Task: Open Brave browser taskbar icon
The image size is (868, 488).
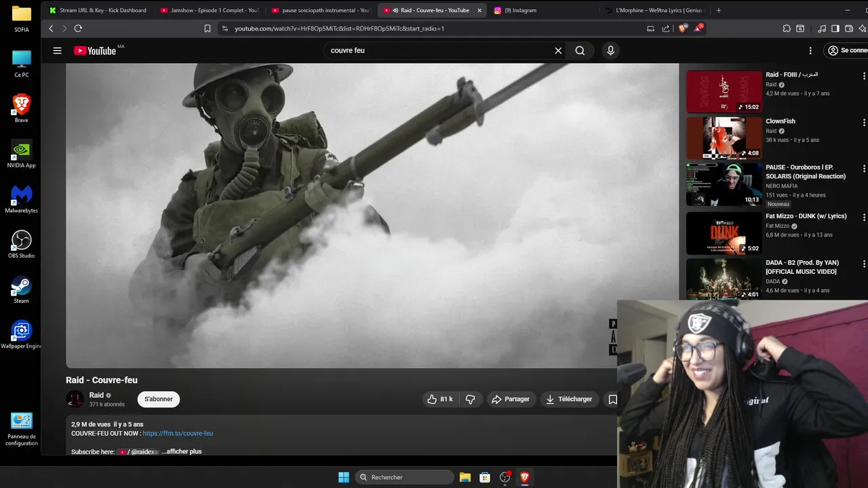Action: 524,477
